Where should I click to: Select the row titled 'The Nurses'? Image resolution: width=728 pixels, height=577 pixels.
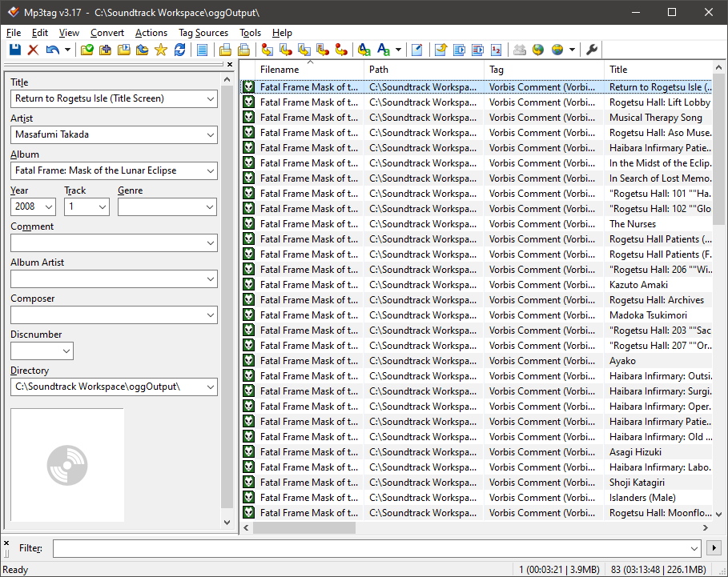click(477, 224)
